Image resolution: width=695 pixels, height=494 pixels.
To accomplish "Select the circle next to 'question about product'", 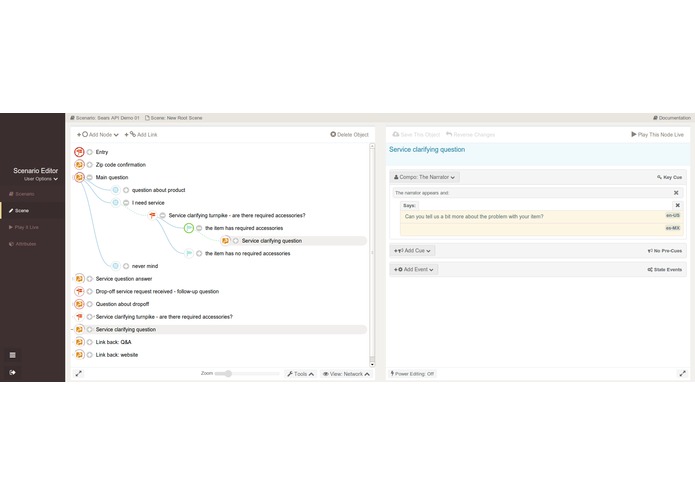I will (126, 190).
